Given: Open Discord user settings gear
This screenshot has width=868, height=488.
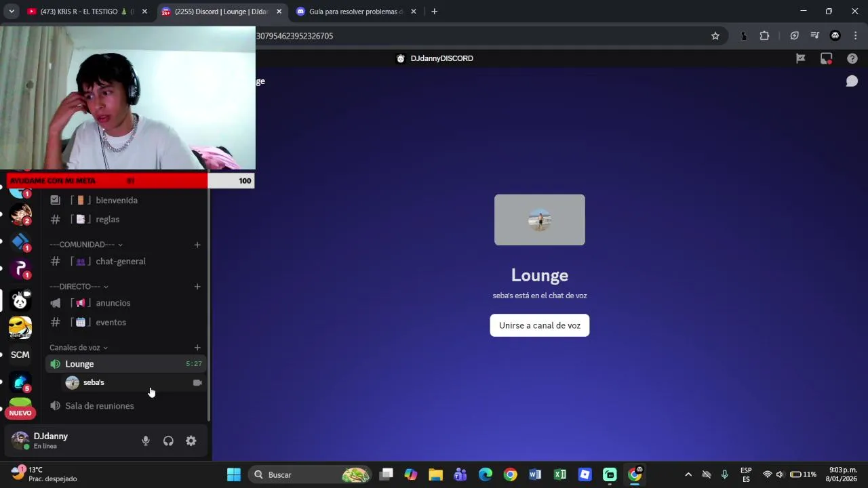Looking at the screenshot, I should point(191,441).
